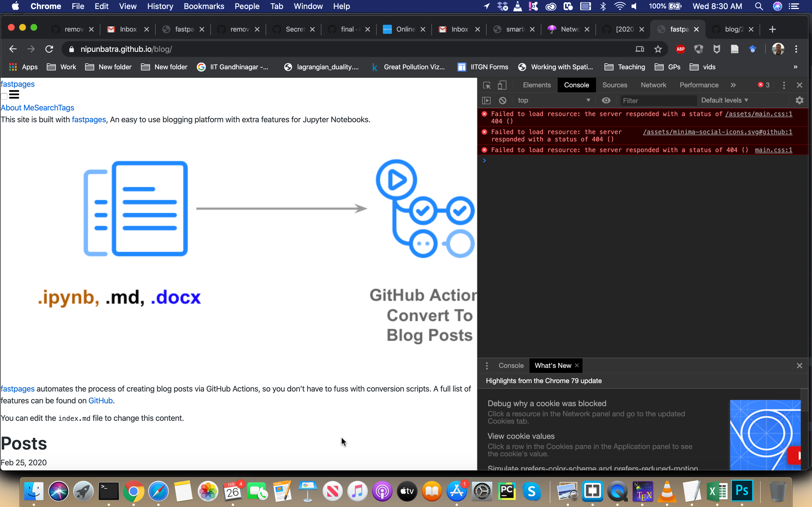Open the Console settings gear
The height and width of the screenshot is (507, 812).
(x=800, y=100)
